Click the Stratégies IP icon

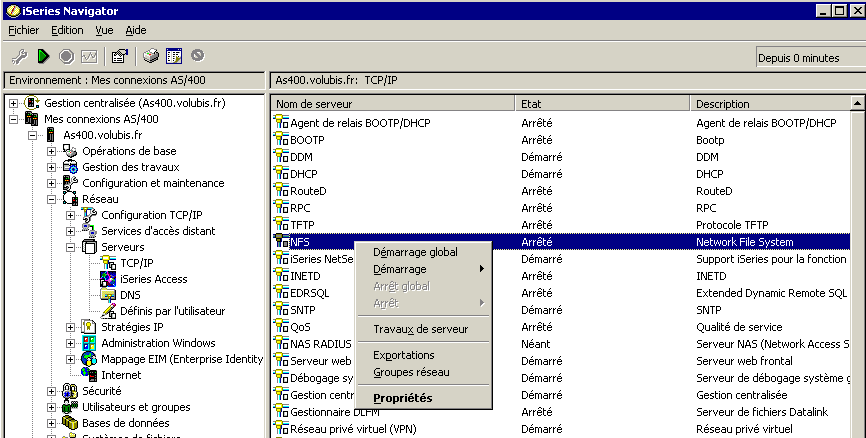[89, 327]
